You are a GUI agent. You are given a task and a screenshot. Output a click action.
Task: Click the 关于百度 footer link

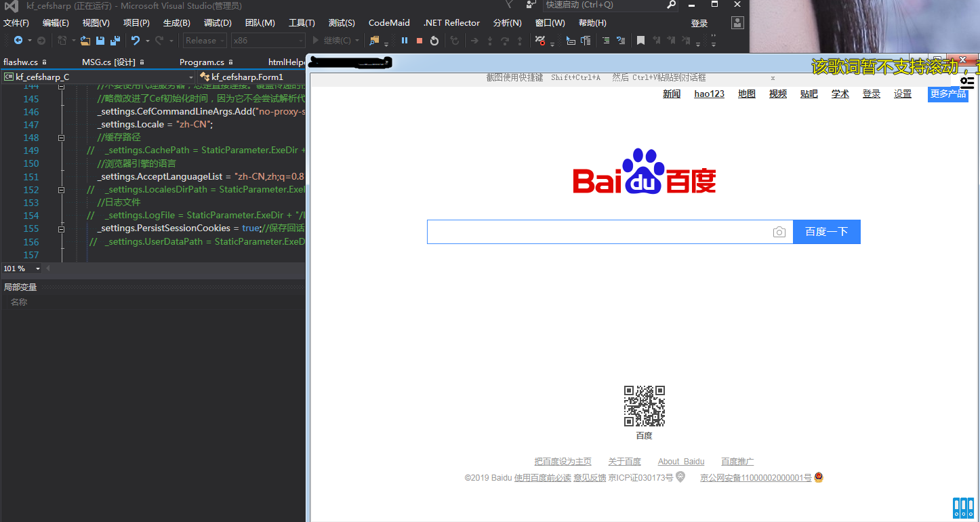coord(624,462)
